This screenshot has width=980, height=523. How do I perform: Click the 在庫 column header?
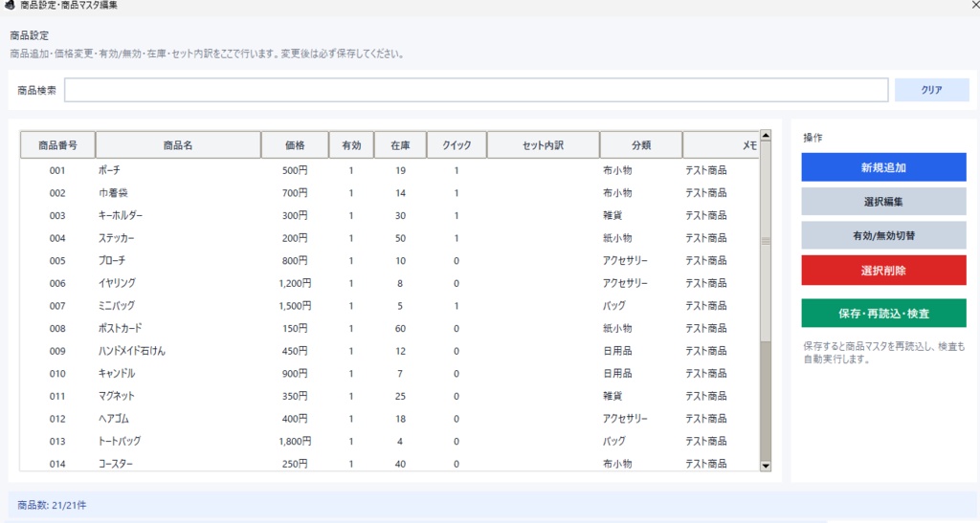400,144
